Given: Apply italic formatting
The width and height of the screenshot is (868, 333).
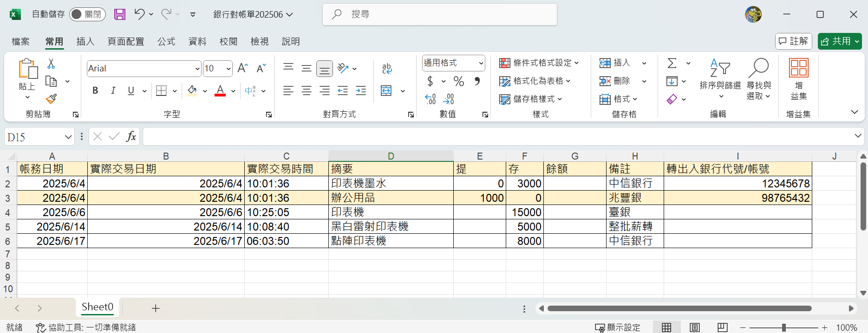Looking at the screenshot, I should 113,90.
